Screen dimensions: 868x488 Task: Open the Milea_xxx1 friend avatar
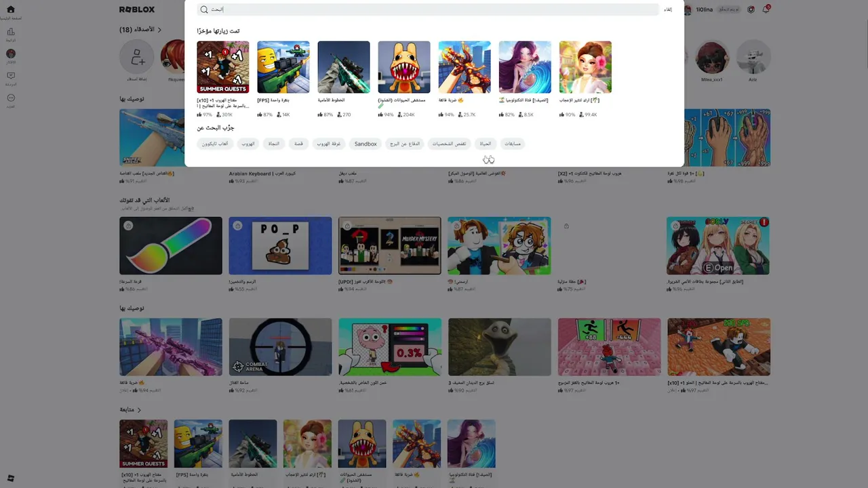(712, 58)
